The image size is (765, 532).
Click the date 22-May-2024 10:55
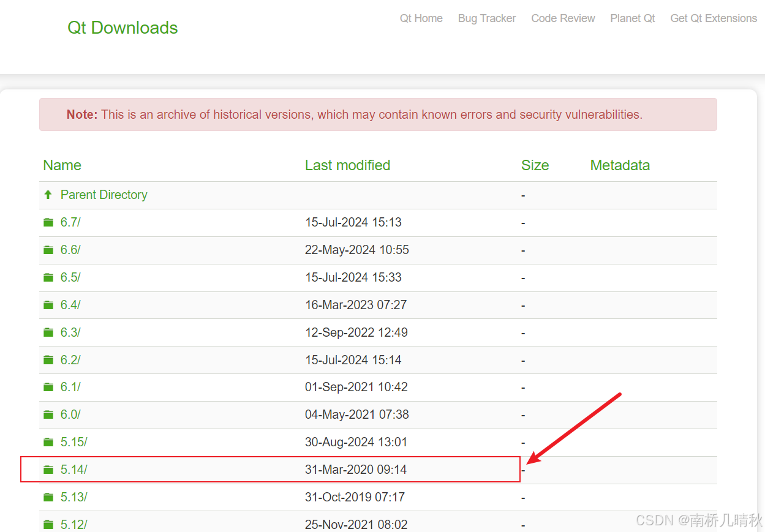(x=357, y=250)
